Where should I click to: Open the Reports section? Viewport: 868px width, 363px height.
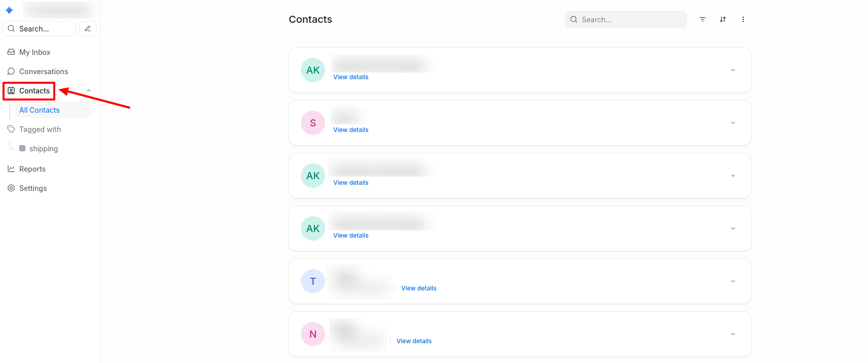(x=32, y=169)
